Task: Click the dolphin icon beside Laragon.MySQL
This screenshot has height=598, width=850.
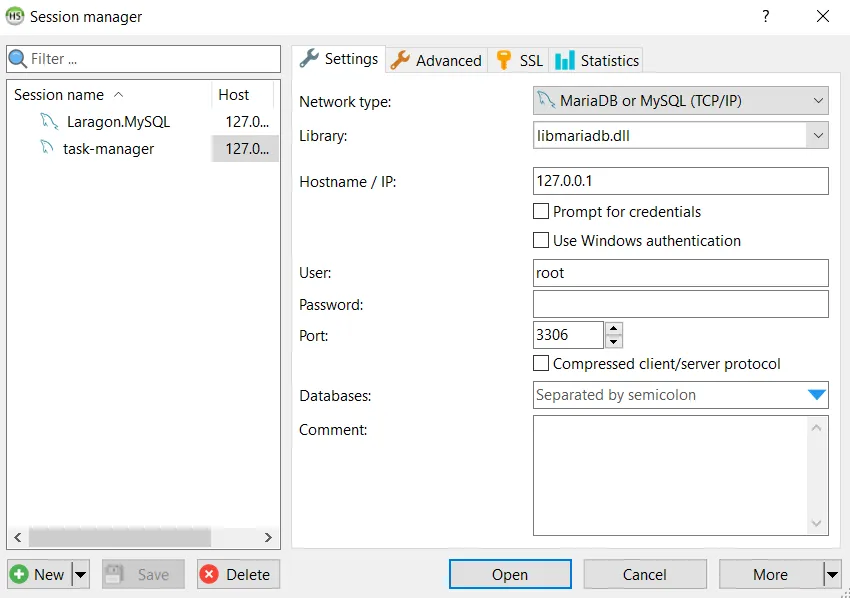Action: pyautogui.click(x=49, y=121)
